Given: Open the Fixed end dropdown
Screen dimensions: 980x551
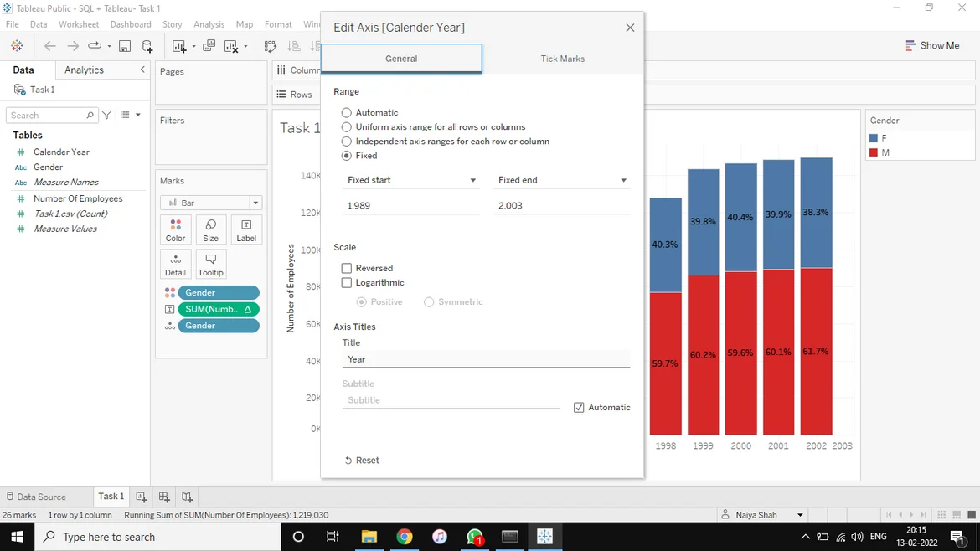Looking at the screenshot, I should [562, 180].
